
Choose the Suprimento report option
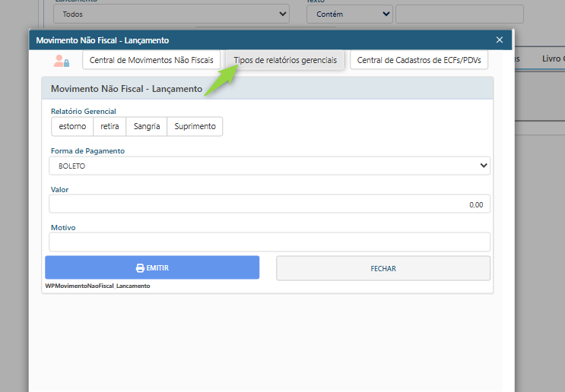point(195,126)
